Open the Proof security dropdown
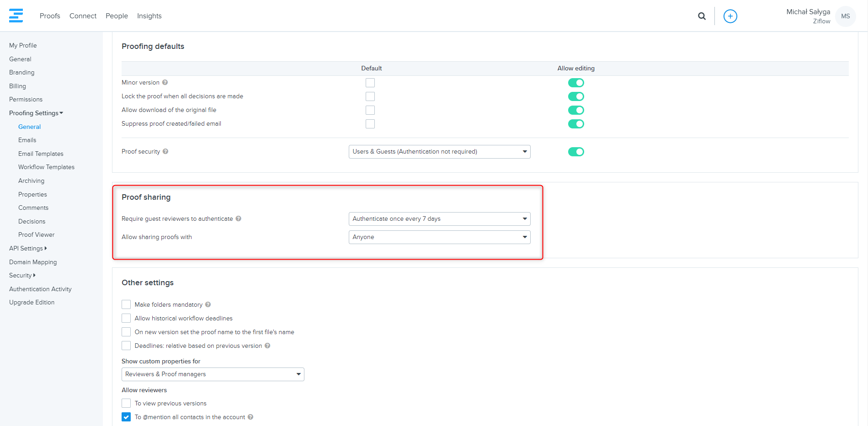Viewport: 868px width, 426px height. [x=439, y=152]
